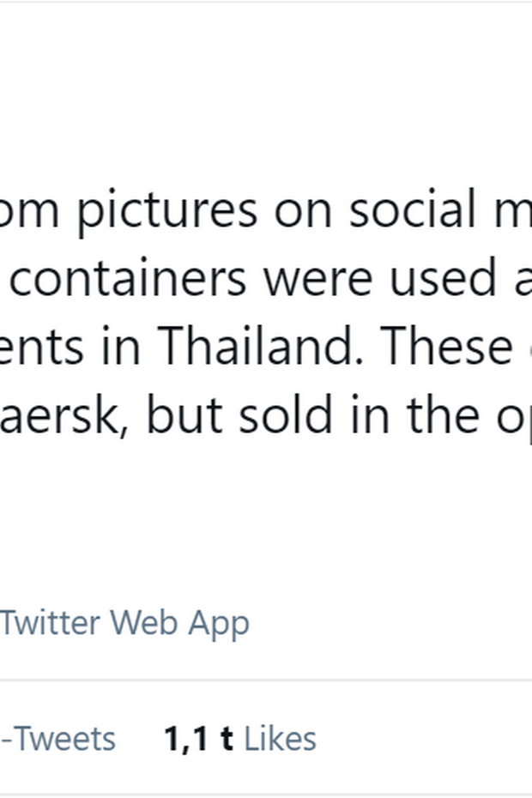Click the partial word "aersk" in the tweet
The height and width of the screenshot is (798, 532).
pos(64,416)
